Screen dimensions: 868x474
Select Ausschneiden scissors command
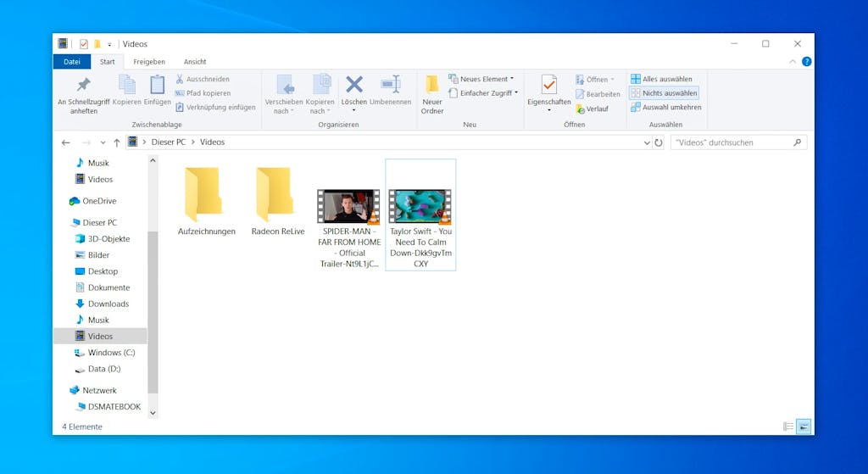click(203, 79)
